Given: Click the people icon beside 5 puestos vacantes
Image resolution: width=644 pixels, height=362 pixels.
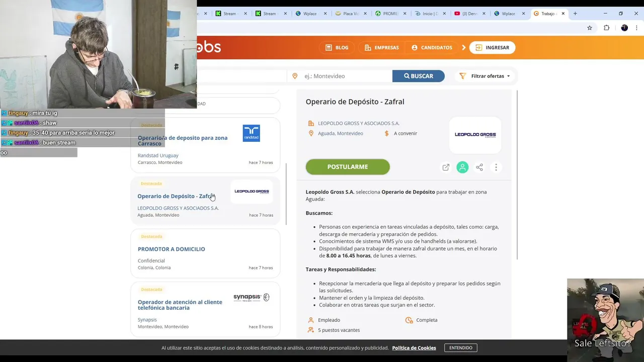Looking at the screenshot, I should (x=311, y=330).
